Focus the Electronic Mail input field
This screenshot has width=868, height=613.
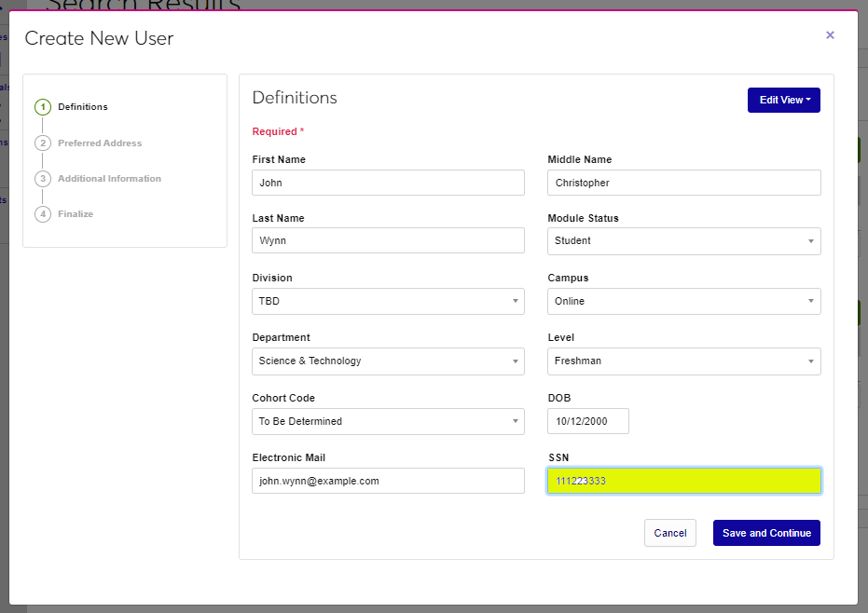388,481
